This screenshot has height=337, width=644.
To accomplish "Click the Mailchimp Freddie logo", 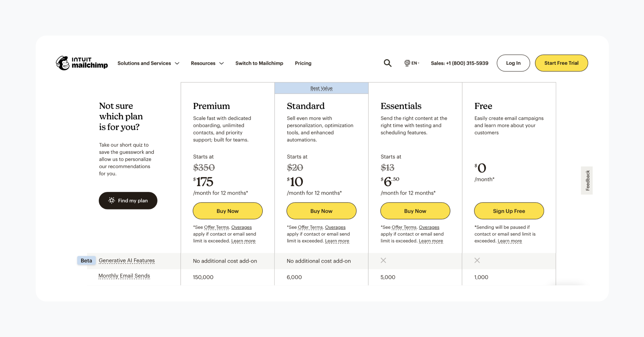I will 62,63.
